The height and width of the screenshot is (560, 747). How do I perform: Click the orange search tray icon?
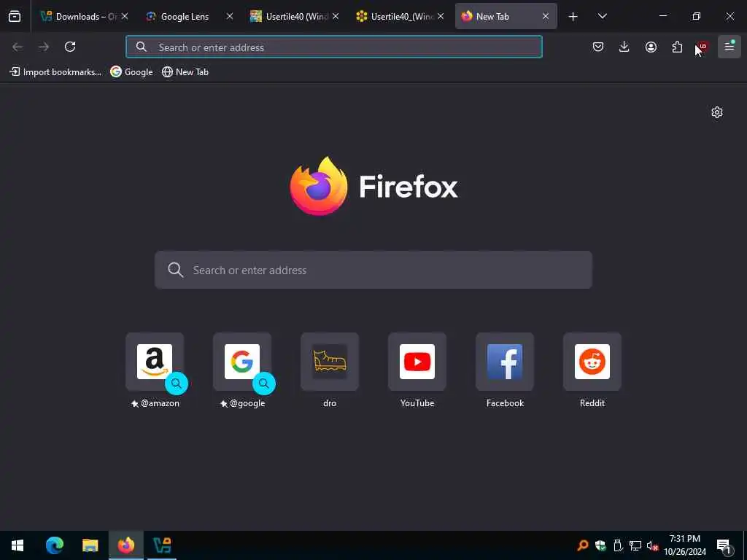click(x=583, y=545)
